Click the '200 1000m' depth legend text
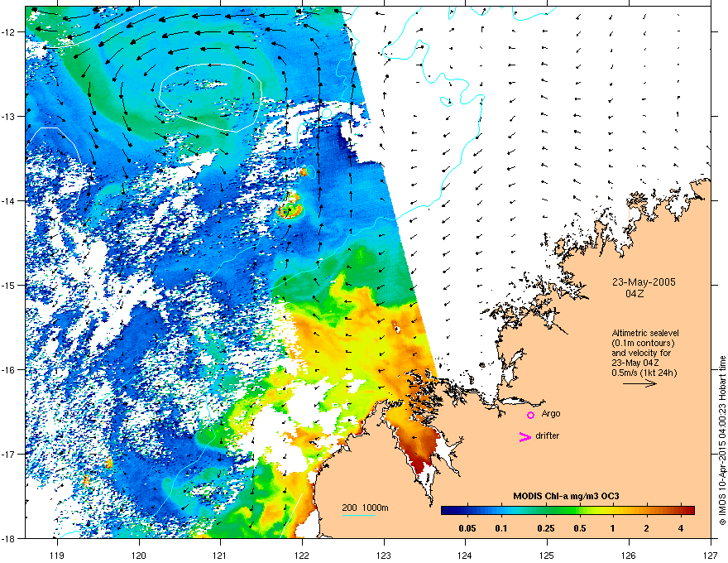Screen dimensions: 728x563 tap(365, 508)
